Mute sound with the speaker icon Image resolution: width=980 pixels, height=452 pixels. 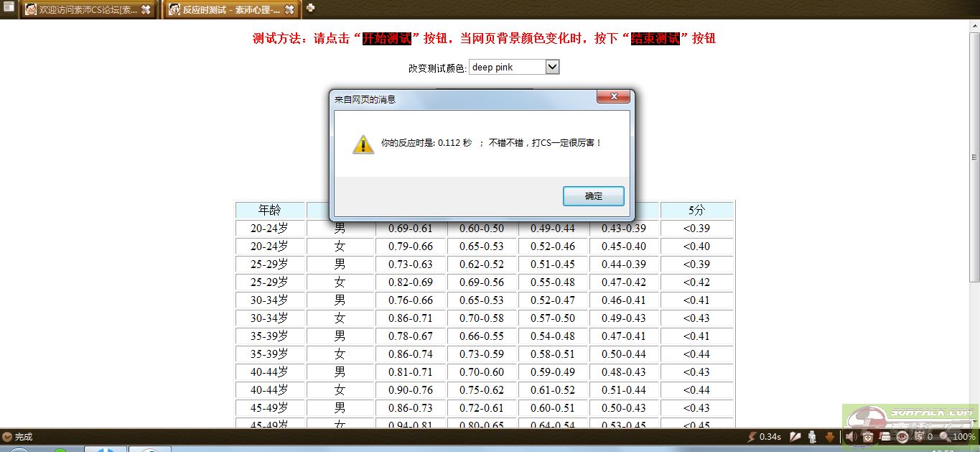[851, 437]
